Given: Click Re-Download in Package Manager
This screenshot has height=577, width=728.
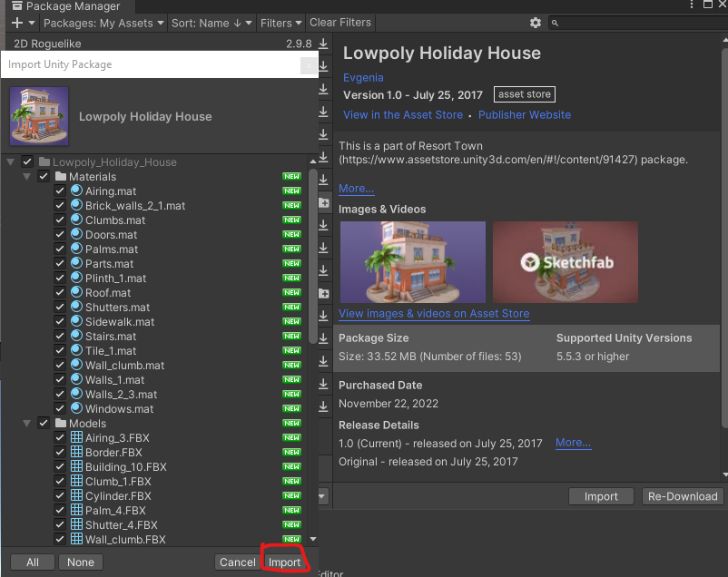Looking at the screenshot, I should coord(683,496).
